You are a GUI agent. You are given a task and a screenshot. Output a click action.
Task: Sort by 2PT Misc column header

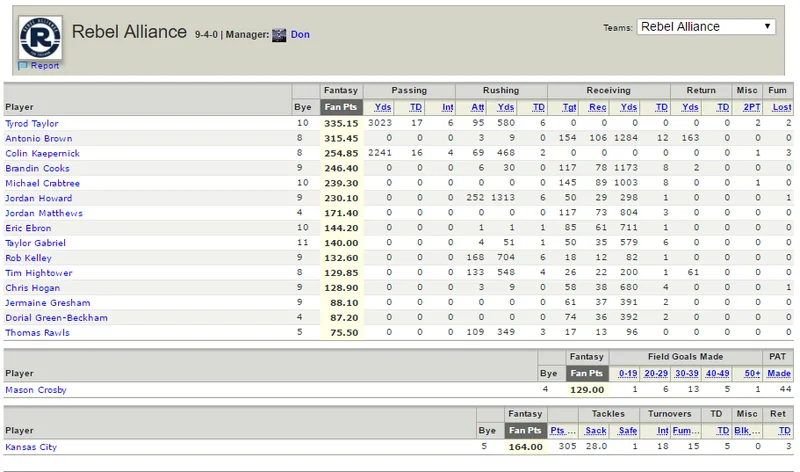click(752, 107)
